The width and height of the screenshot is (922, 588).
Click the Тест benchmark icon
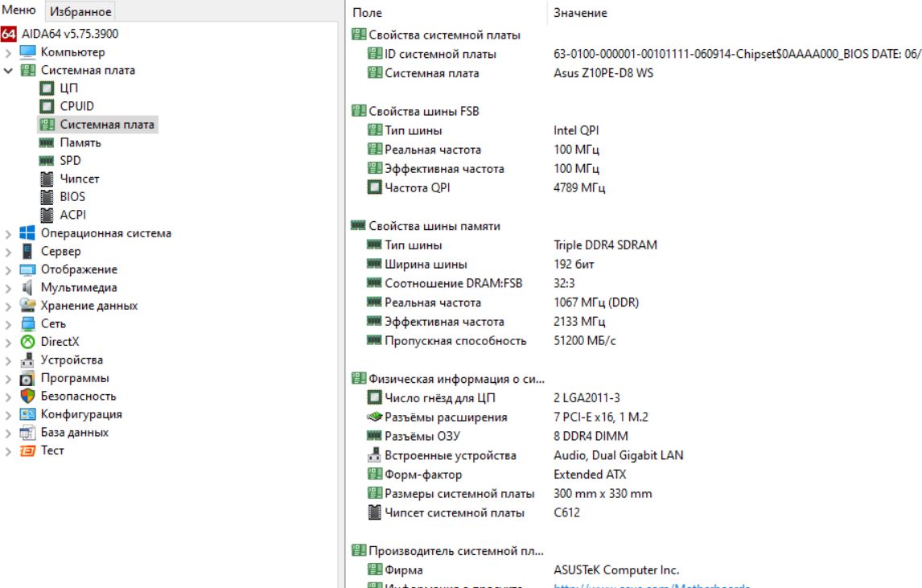click(x=27, y=451)
